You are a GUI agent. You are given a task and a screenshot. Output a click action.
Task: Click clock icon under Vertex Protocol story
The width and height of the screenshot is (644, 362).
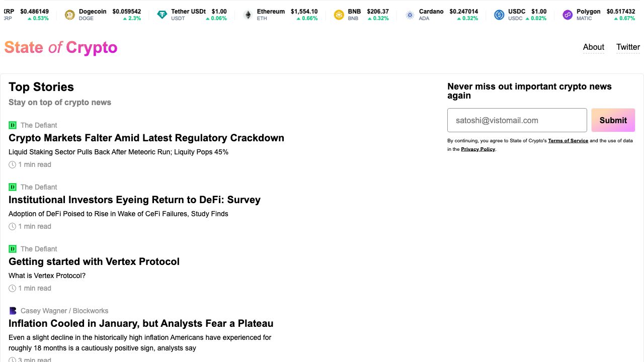(13, 288)
